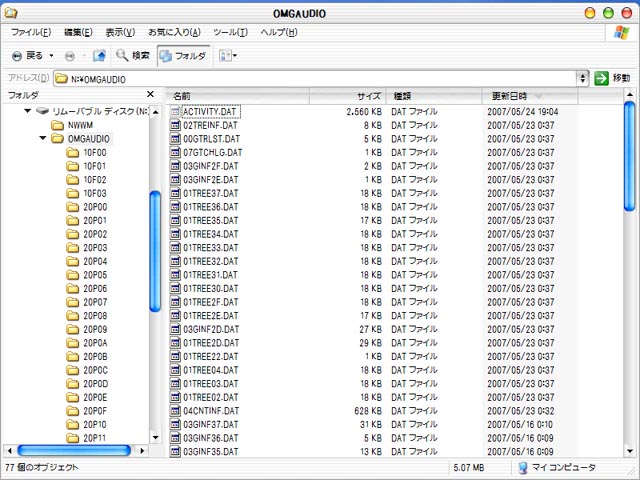
Task: Select the 20P00 folder icon
Action: pyautogui.click(x=72, y=207)
